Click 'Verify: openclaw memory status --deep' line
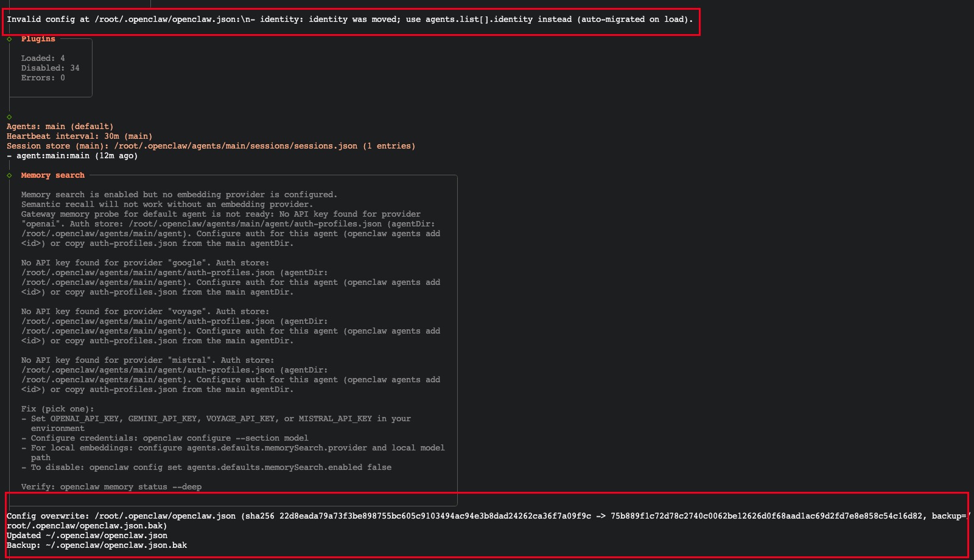 [x=111, y=487]
